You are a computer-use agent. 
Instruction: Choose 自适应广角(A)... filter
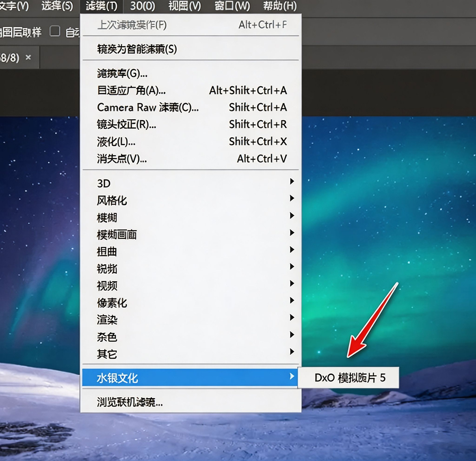click(x=190, y=90)
